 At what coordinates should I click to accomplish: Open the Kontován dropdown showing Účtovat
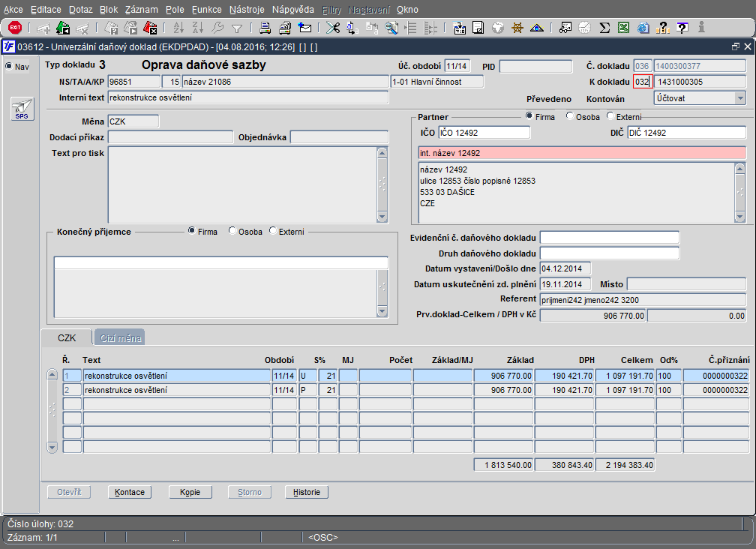[x=739, y=98]
